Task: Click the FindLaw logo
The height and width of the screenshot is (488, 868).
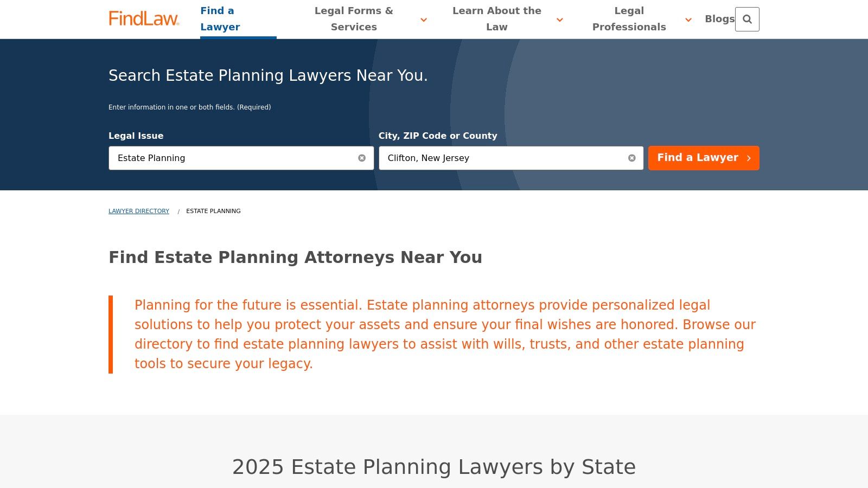Action: click(x=144, y=18)
